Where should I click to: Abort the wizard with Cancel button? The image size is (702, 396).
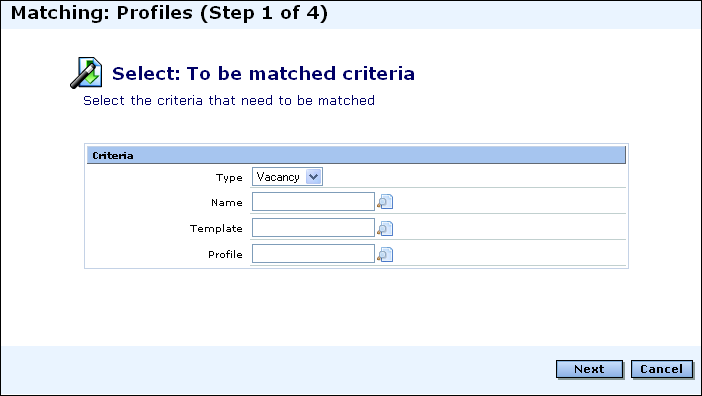(662, 369)
